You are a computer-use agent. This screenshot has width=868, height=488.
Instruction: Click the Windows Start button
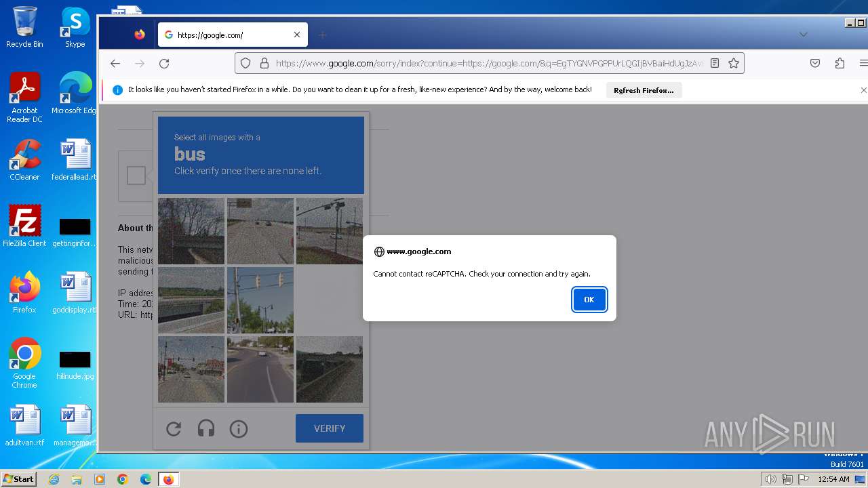pos(18,479)
